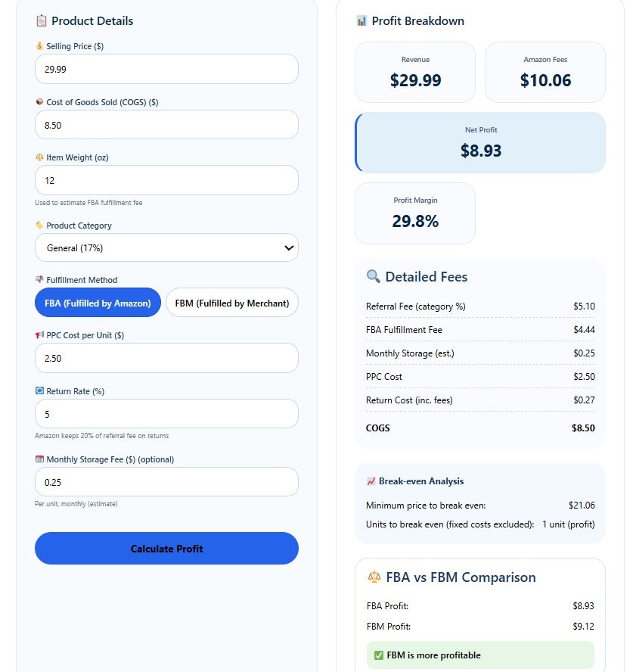Click the money bag icon next to Selling Price
This screenshot has width=636, height=672.
(x=40, y=46)
